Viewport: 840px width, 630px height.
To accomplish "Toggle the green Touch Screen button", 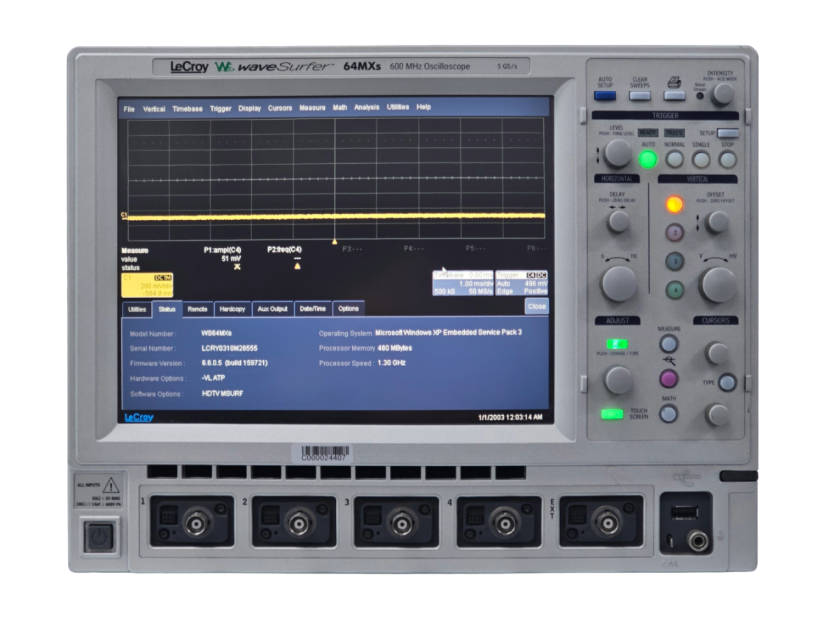I will pos(612,414).
